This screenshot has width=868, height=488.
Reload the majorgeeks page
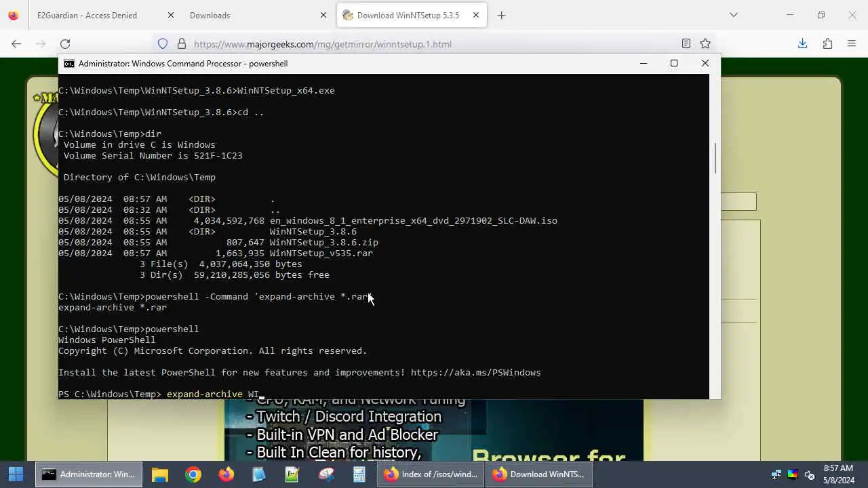(x=65, y=43)
